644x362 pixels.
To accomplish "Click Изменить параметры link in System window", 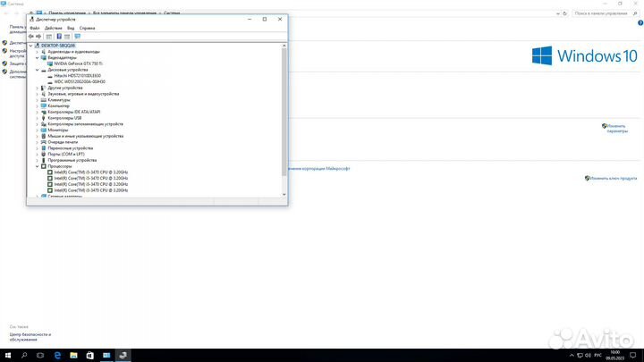I will coord(617,129).
